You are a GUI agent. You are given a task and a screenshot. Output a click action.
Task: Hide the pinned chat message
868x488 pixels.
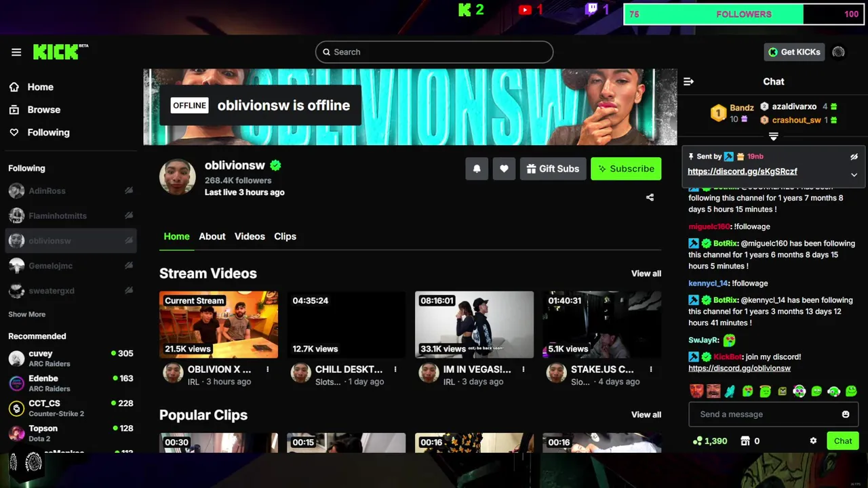pos(854,157)
